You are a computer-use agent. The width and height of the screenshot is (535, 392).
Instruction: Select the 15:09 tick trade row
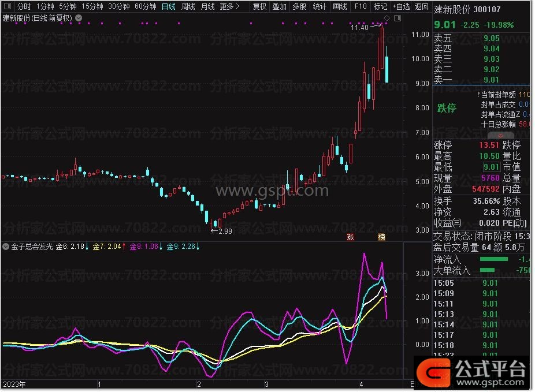(481, 293)
